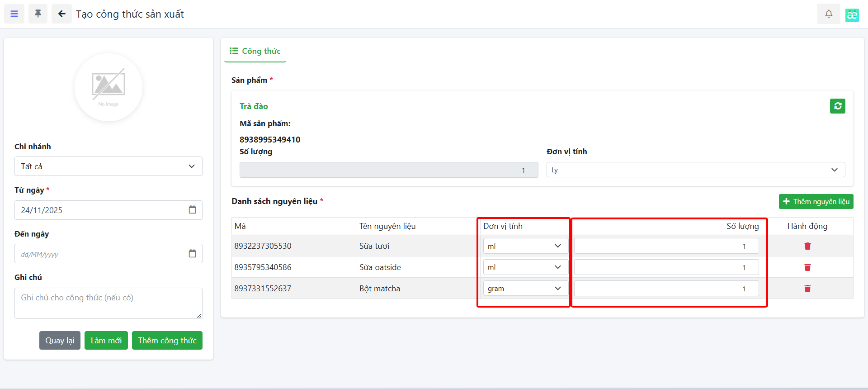
Task: Click the green refresh product icon
Action: [837, 106]
